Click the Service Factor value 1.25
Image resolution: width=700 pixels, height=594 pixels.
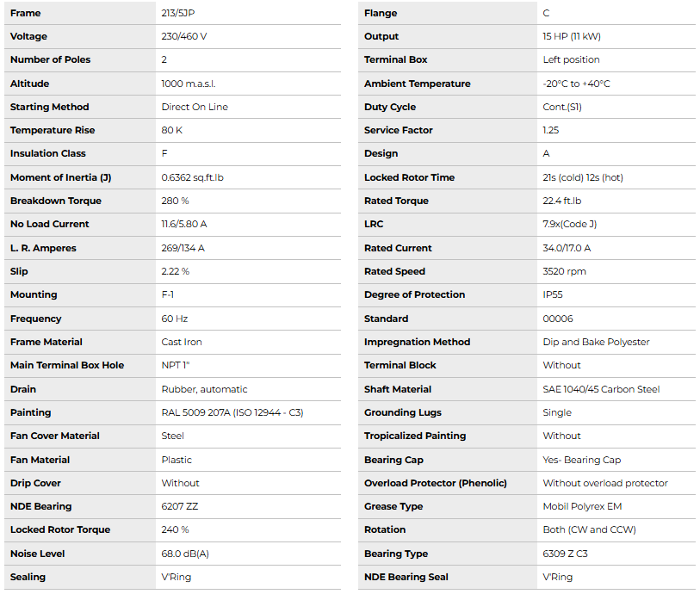[551, 130]
